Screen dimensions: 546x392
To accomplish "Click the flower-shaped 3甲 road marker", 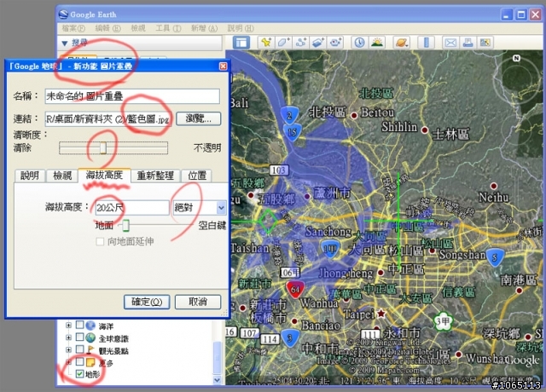I will pyautogui.click(x=443, y=321).
